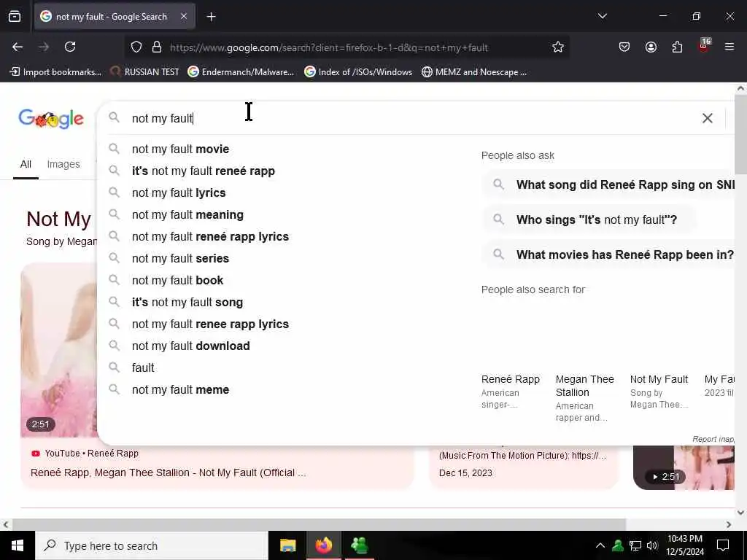Viewport: 747px width, 560px height.
Task: Clear the search box with the X
Action: (708, 118)
